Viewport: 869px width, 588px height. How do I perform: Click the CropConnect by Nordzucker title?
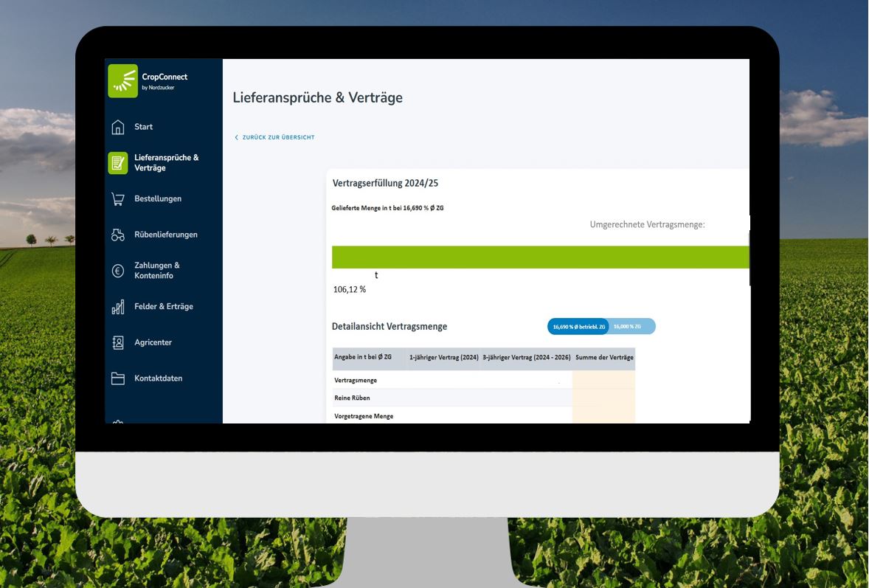pyautogui.click(x=165, y=81)
